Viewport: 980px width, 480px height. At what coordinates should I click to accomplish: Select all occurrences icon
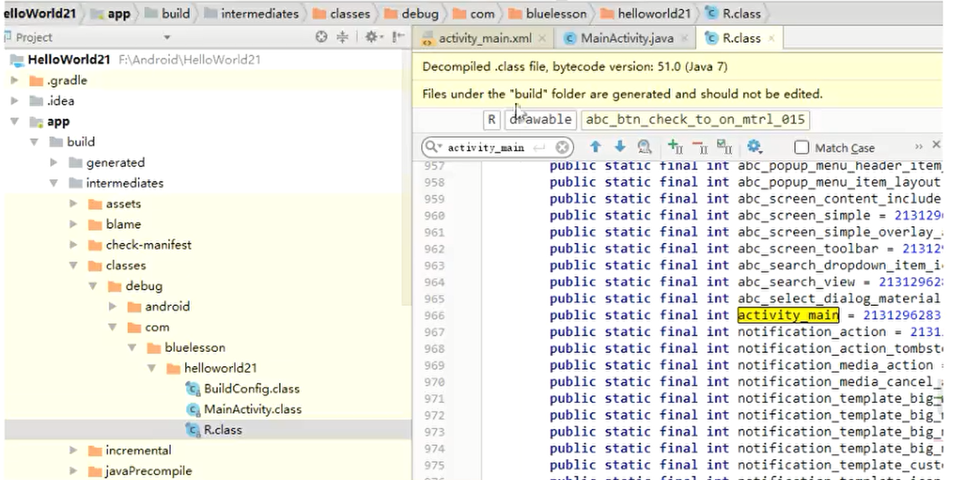coord(725,147)
